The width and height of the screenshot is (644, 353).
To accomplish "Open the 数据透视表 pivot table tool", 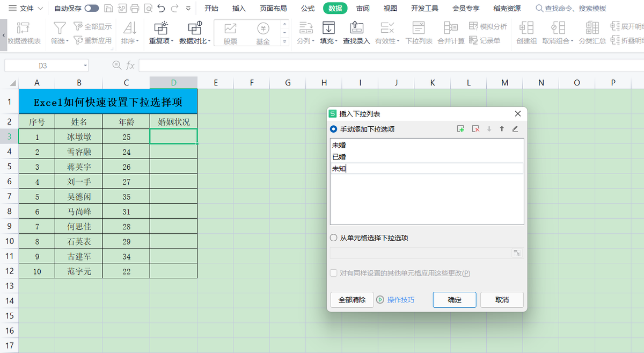I will tap(24, 33).
